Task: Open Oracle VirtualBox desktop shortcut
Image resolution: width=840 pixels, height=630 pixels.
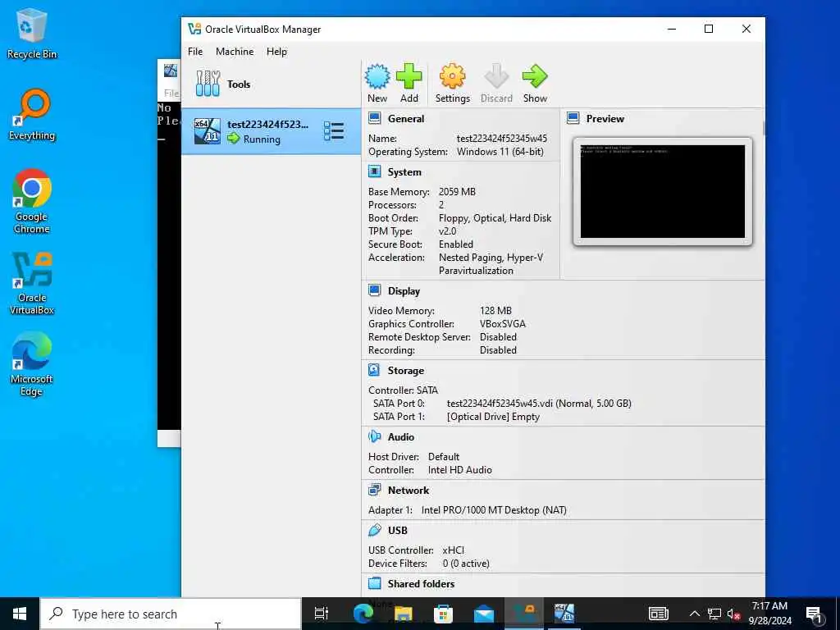Action: pos(32,283)
